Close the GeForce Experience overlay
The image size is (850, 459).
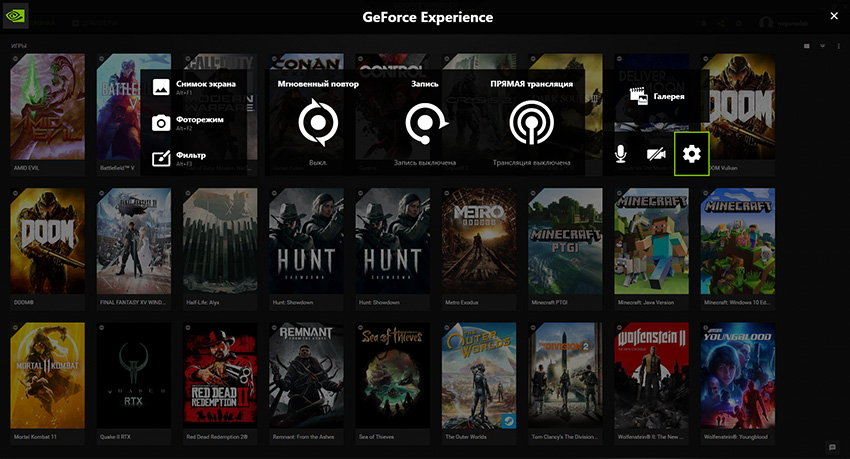[834, 16]
